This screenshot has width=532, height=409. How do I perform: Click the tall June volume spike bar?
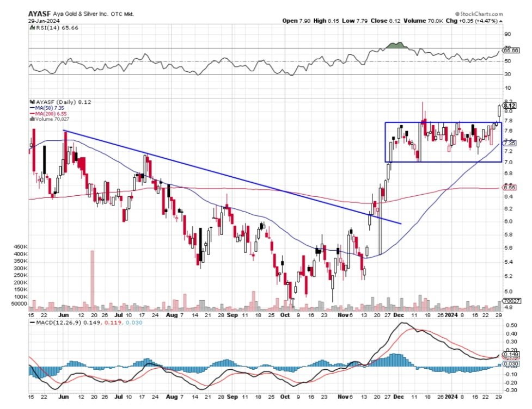tap(92, 281)
